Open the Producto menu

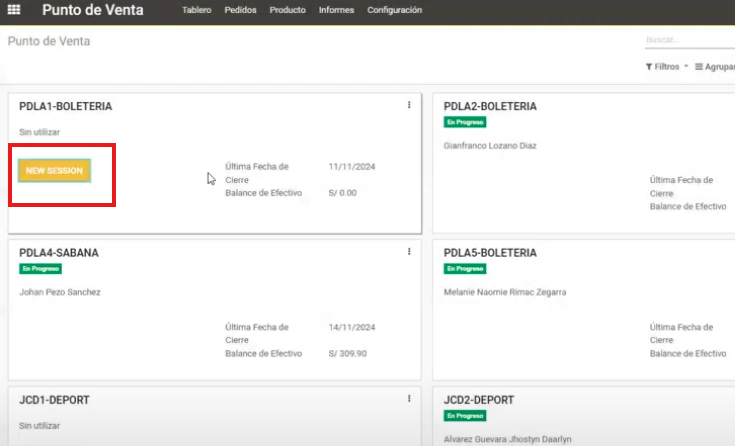pos(288,10)
